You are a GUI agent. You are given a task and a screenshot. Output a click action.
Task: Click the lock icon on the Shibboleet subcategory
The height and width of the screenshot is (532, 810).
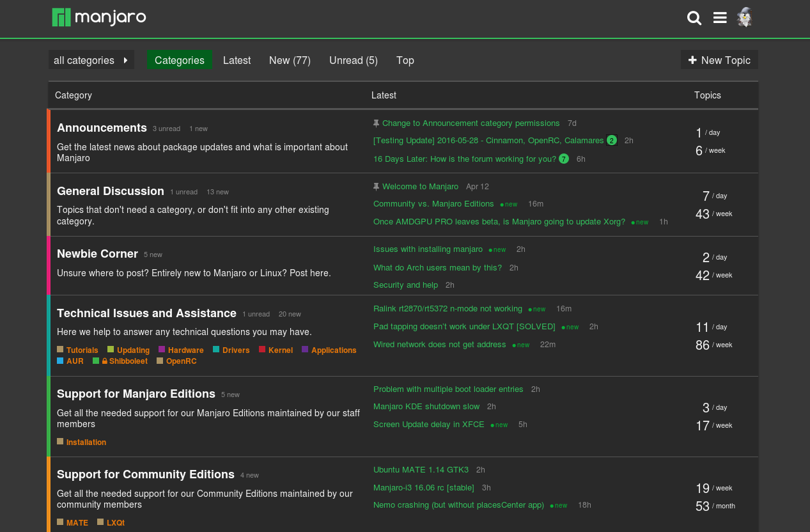104,361
